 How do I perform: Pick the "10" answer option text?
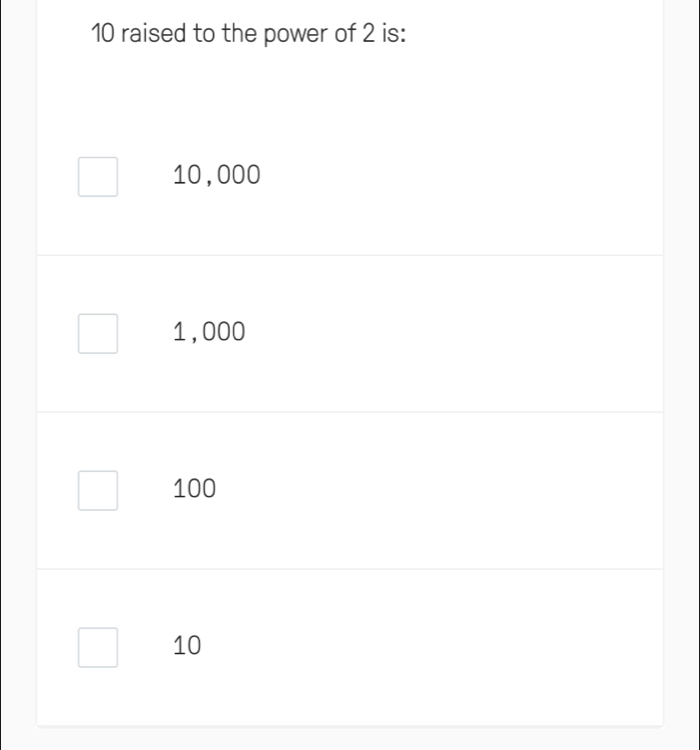187,647
